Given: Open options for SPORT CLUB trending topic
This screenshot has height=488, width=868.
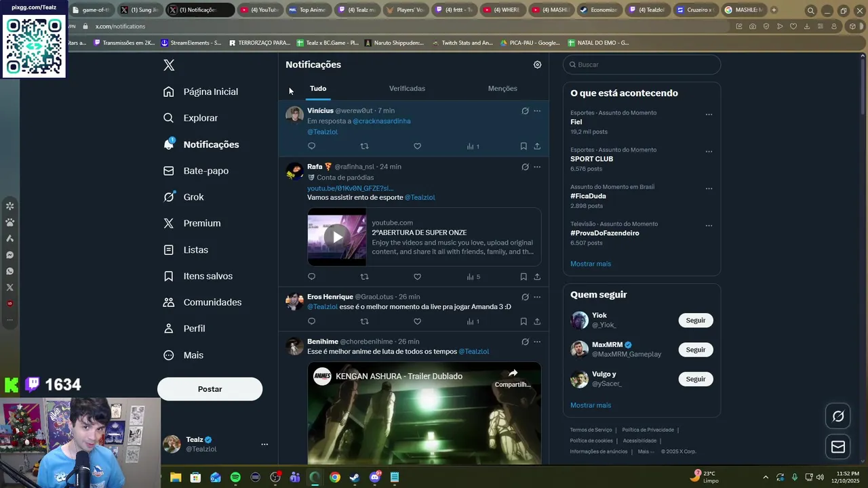Looking at the screenshot, I should [709, 152].
